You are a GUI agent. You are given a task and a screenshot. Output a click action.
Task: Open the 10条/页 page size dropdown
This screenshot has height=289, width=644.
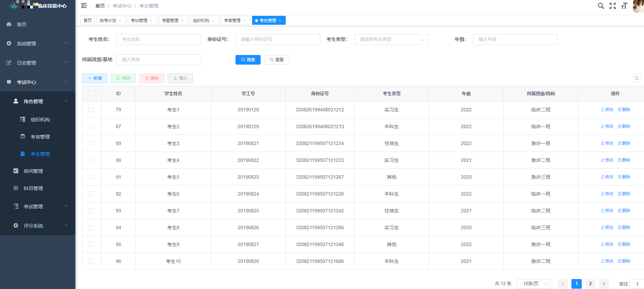(534, 284)
